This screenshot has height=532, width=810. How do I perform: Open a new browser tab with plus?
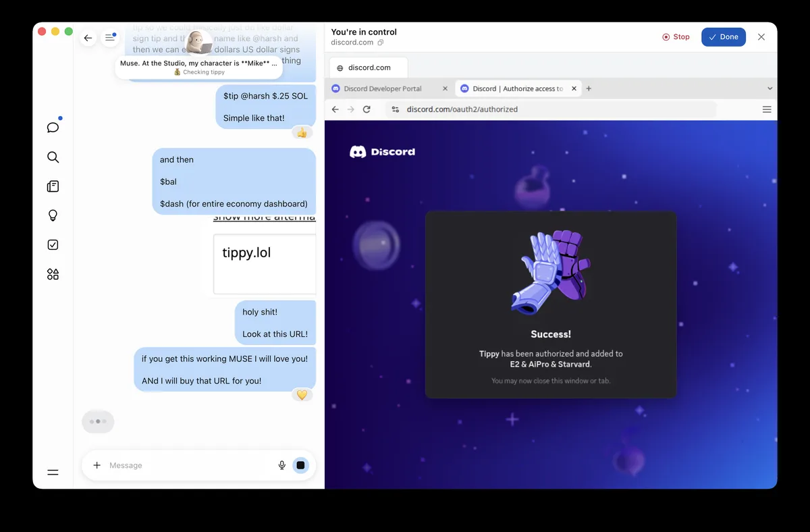589,88
